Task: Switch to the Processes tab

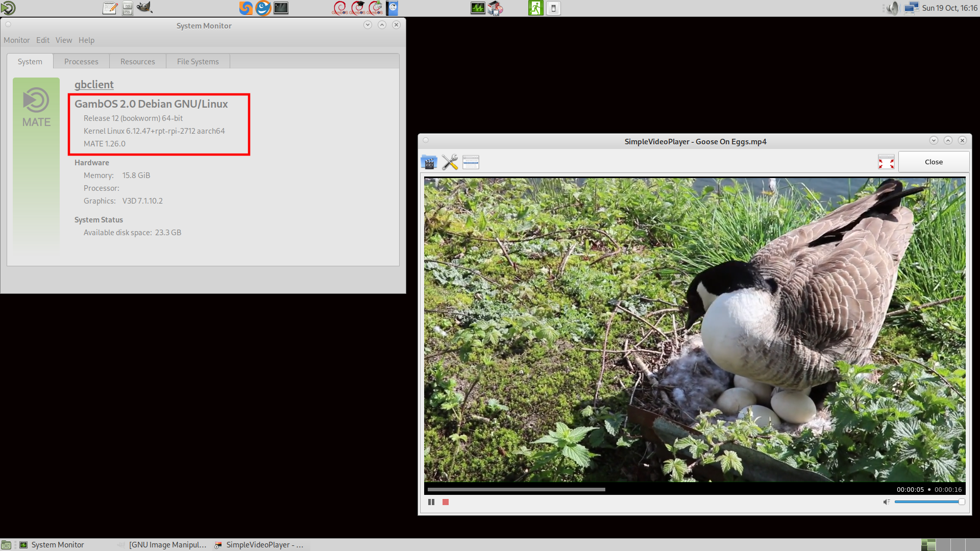Action: [x=81, y=61]
